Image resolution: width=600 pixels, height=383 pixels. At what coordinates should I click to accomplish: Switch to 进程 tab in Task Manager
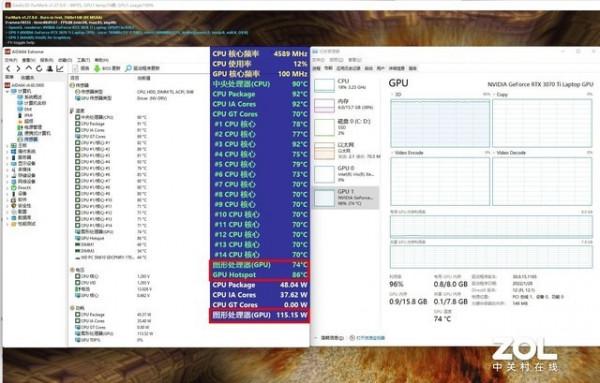(316, 68)
